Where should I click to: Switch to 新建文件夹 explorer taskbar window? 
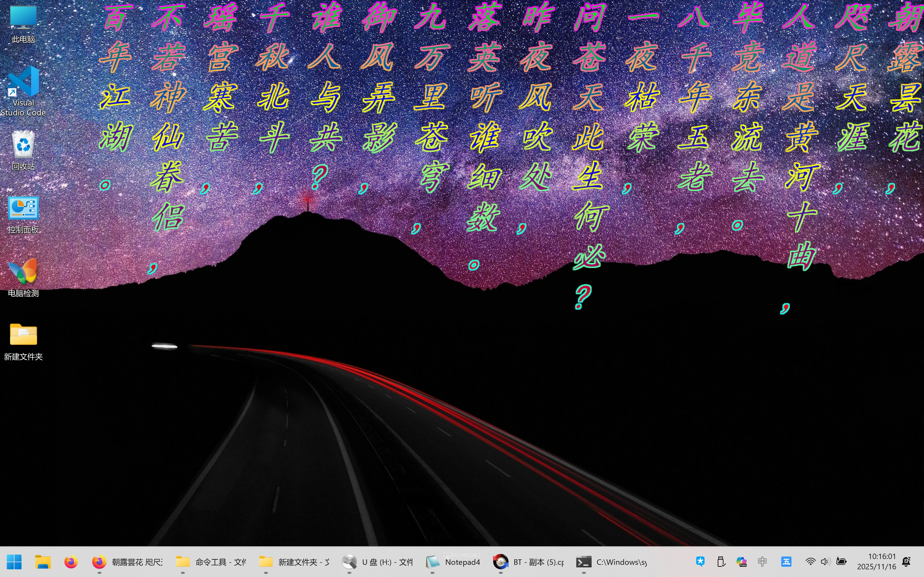[294, 562]
